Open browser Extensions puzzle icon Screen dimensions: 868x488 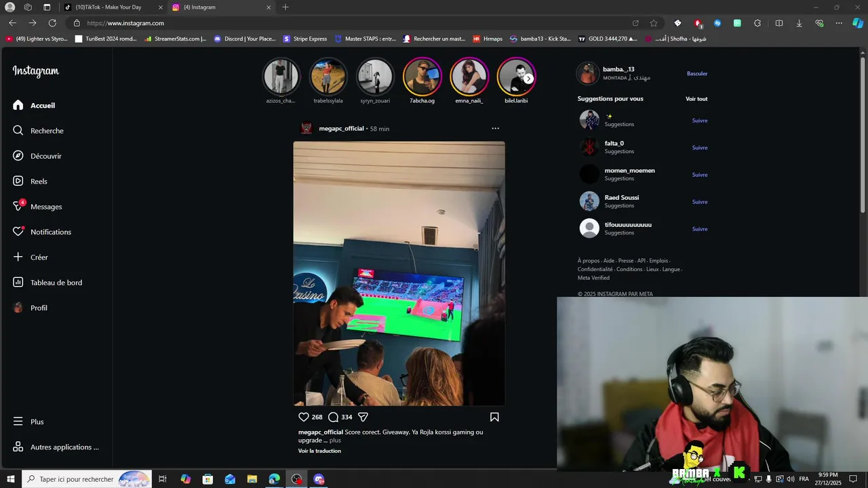(757, 23)
